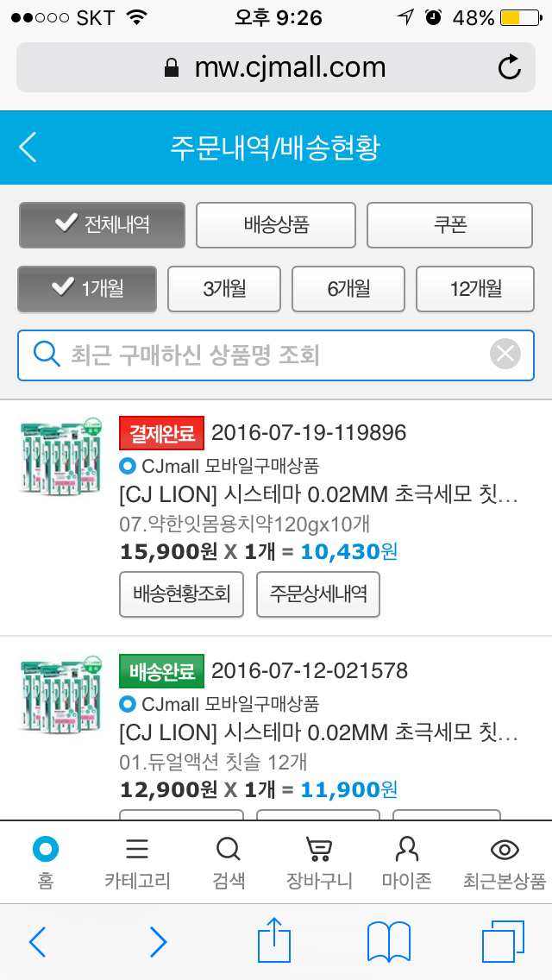This screenshot has height=980, width=552.
Task: Reload the page with the refresh icon
Action: 510,67
